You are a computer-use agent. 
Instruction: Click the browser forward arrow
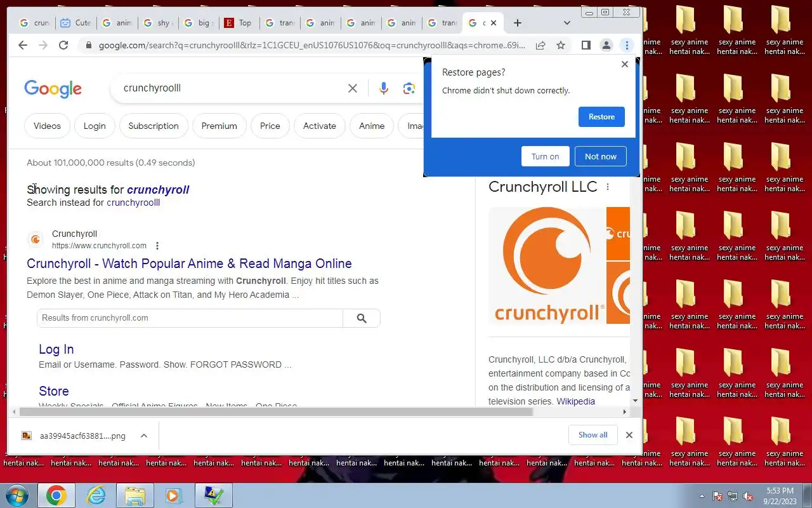coord(43,45)
